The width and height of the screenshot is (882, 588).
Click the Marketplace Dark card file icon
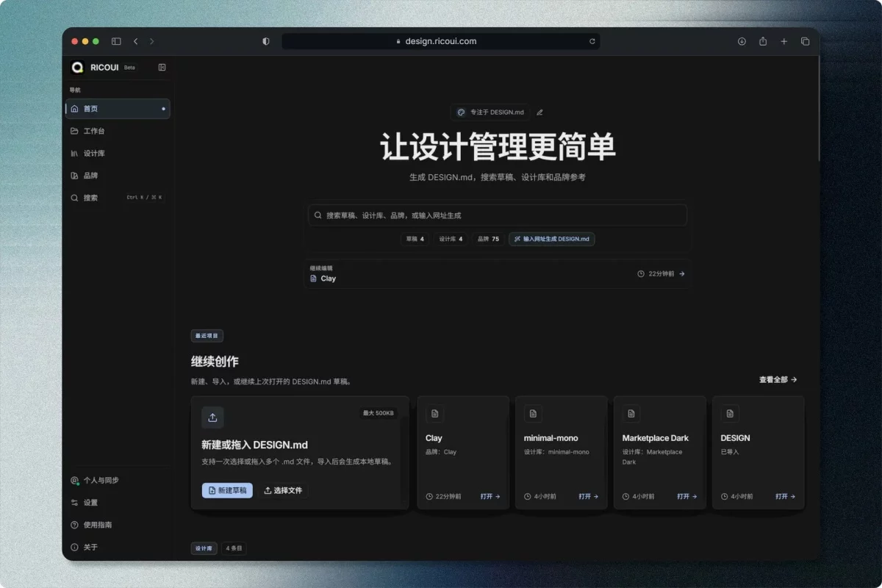click(x=631, y=414)
